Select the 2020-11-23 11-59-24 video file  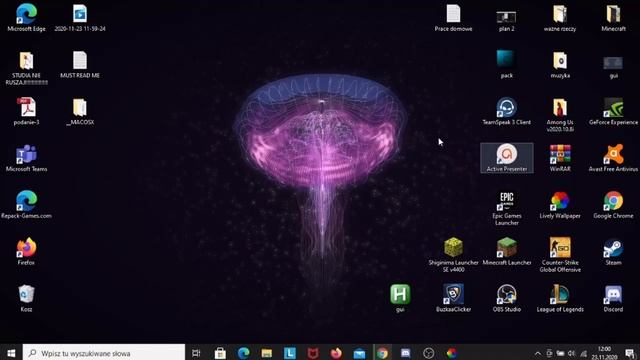pyautogui.click(x=80, y=18)
